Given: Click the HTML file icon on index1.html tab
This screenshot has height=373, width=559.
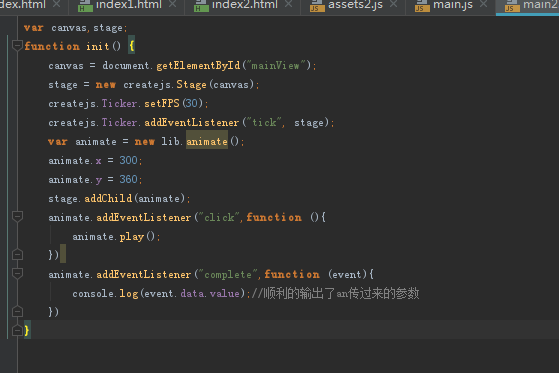Looking at the screenshot, I should click(x=85, y=6).
